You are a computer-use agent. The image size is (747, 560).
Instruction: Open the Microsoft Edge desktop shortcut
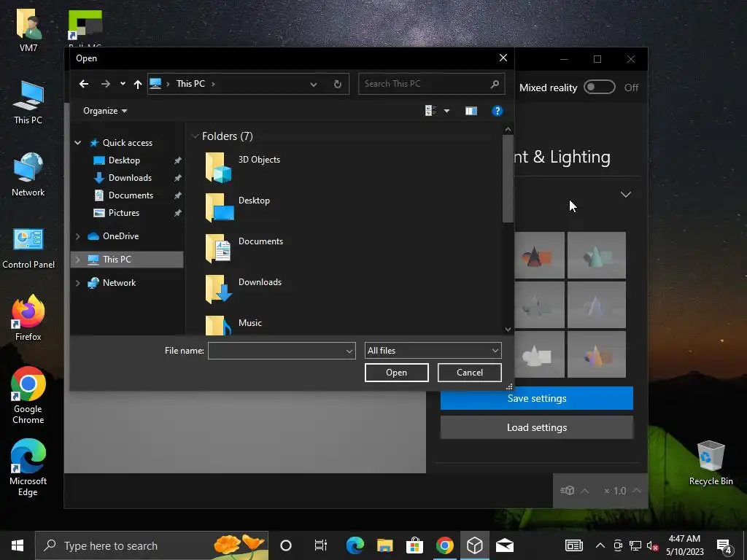pyautogui.click(x=28, y=467)
